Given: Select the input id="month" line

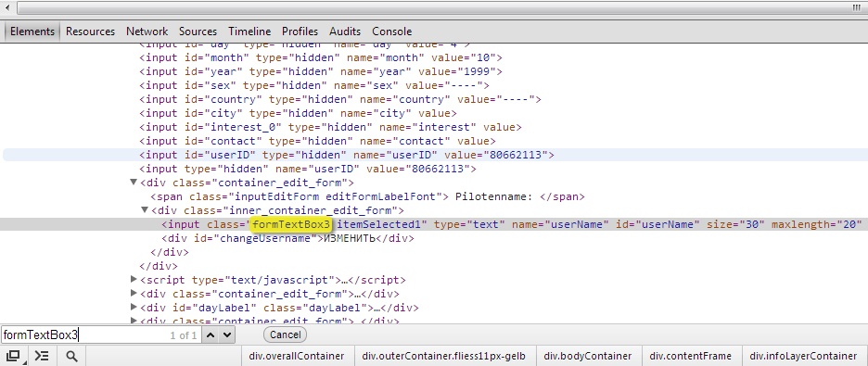Looking at the screenshot, I should click(x=321, y=57).
